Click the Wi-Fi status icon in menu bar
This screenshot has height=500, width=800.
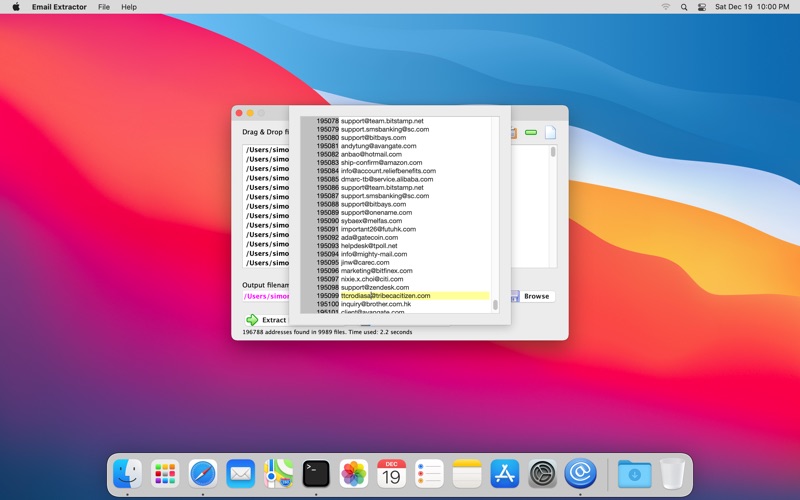666,7
